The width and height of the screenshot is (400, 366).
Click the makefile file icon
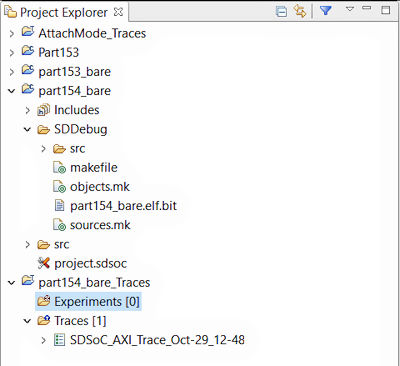pos(60,168)
